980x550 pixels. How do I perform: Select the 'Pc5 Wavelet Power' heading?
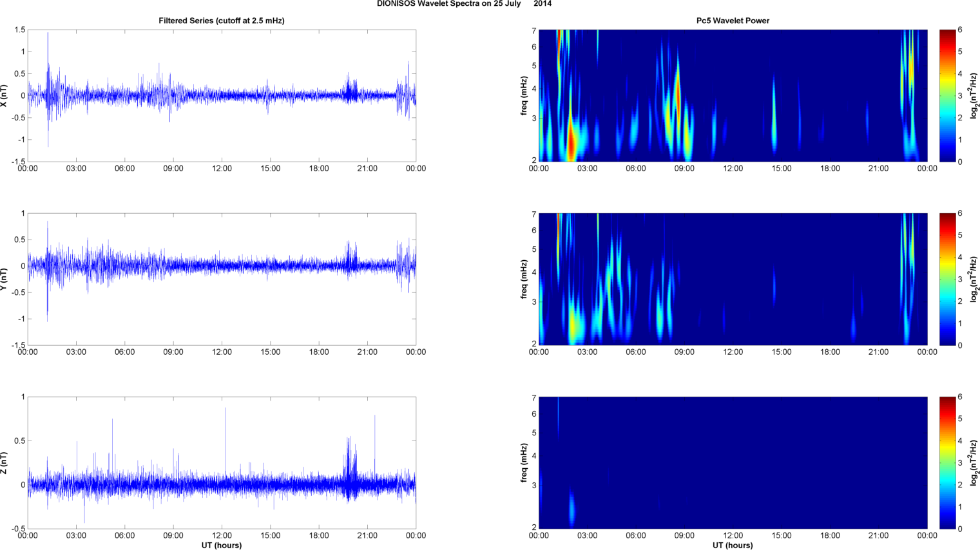point(733,21)
